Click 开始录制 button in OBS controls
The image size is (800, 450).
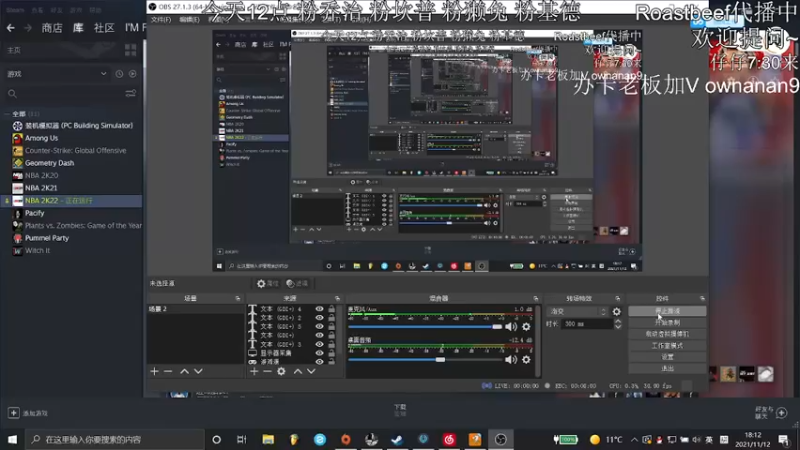coord(667,322)
